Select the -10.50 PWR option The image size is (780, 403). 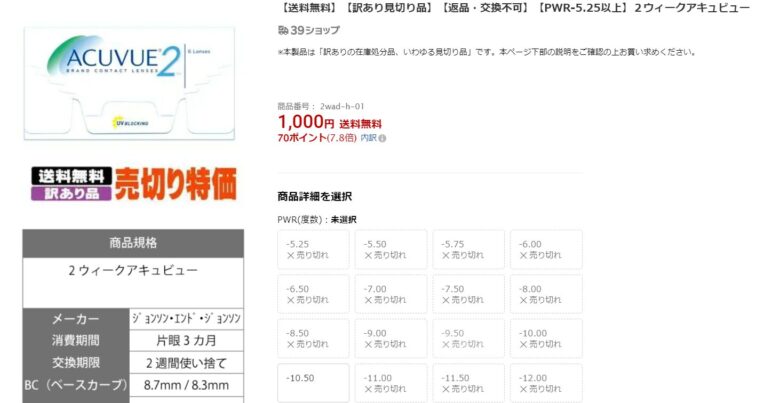313,382
